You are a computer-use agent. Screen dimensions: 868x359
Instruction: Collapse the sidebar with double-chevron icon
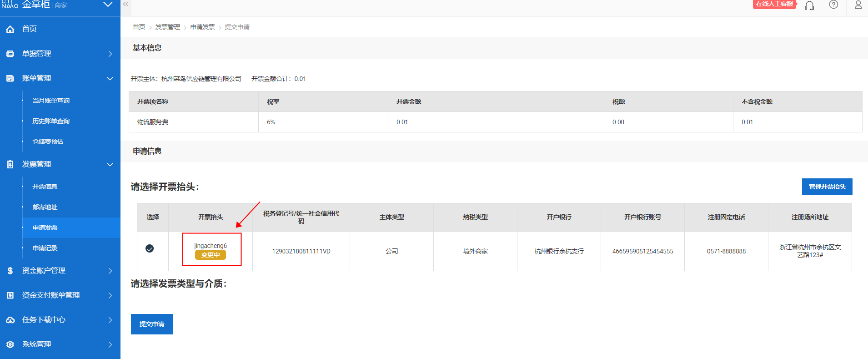pos(125,4)
